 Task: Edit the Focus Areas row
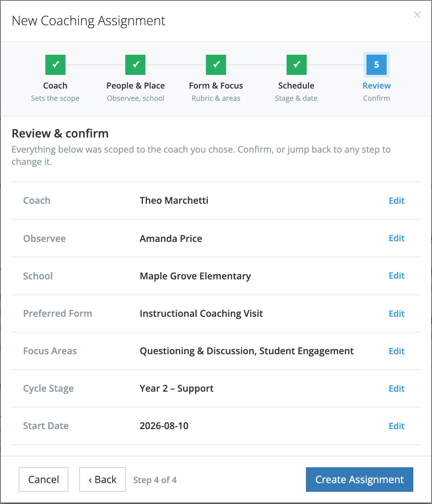397,351
